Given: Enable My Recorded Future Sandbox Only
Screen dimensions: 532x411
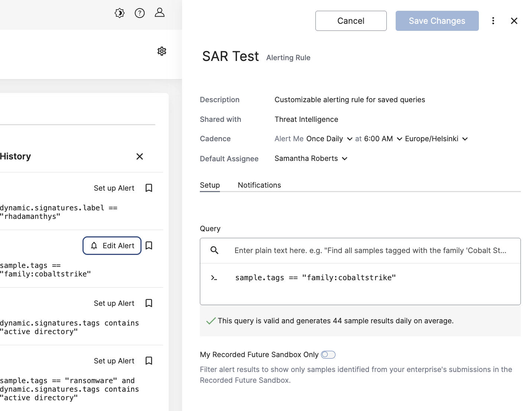Looking at the screenshot, I should coord(328,355).
